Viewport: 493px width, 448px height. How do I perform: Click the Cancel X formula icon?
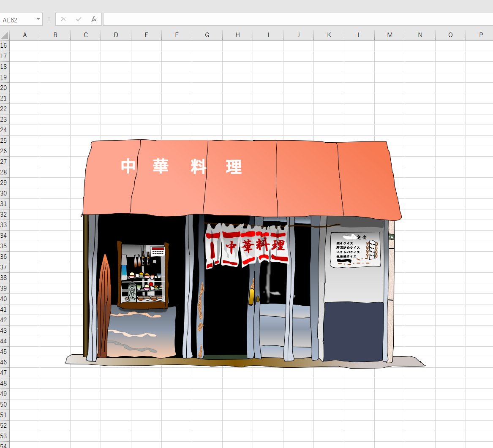[x=63, y=19]
